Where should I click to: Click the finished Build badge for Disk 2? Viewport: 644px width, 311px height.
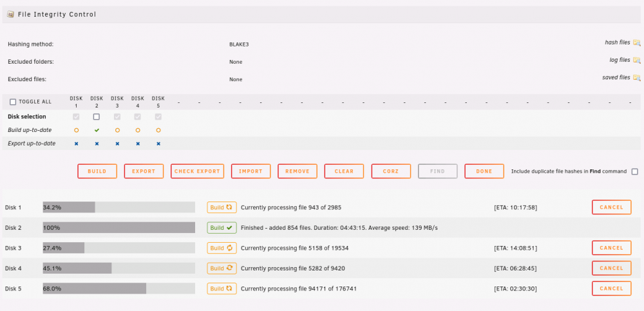(x=222, y=227)
